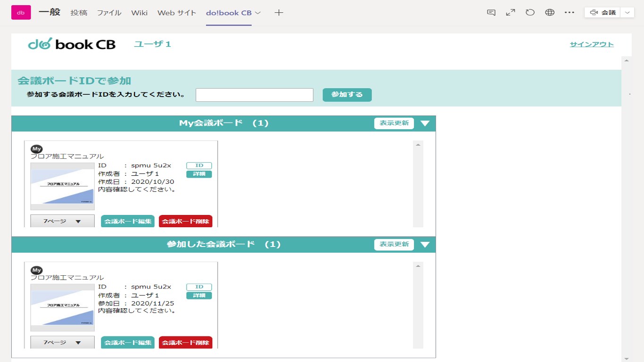The image size is (644, 362).
Task: Click My badge icon in 参加した会議ボード card
Action: click(36, 270)
